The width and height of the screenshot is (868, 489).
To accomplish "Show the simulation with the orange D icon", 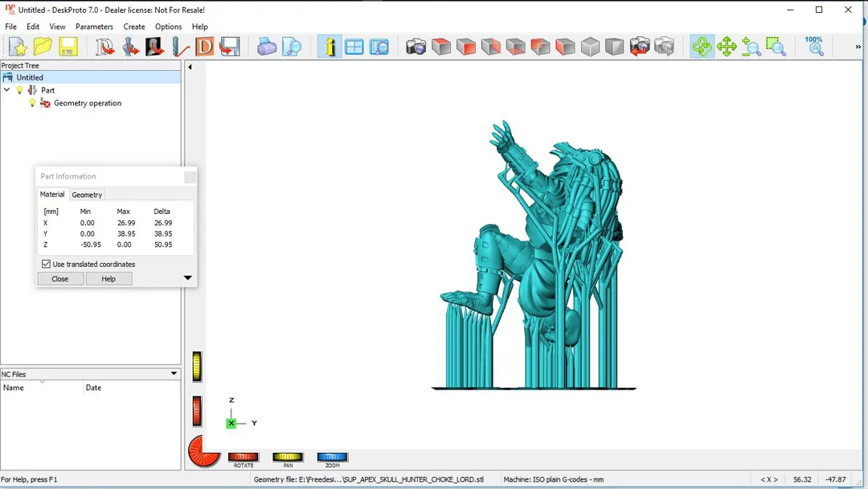I will click(x=204, y=47).
